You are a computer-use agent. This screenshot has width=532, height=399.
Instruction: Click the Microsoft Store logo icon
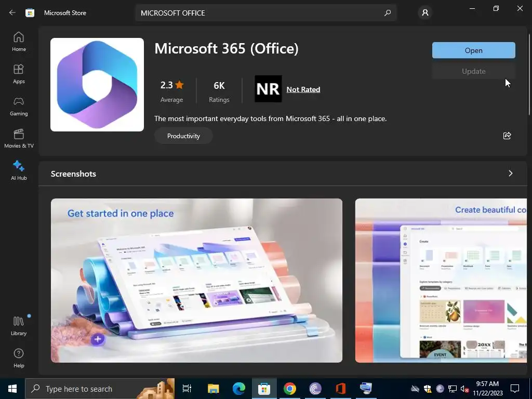(x=30, y=12)
